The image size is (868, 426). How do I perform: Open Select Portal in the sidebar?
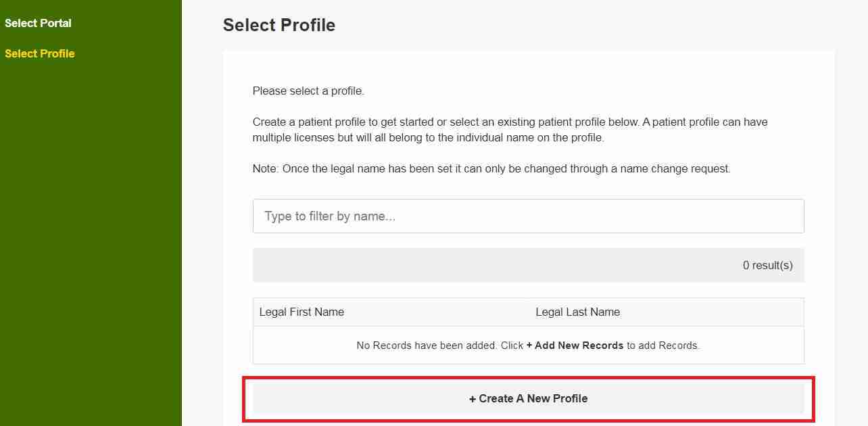point(38,23)
